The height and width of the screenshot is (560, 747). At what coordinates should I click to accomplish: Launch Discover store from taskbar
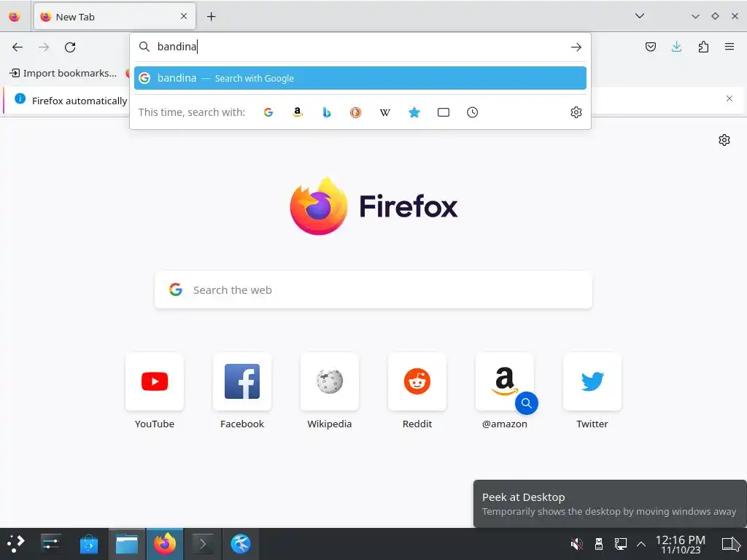pyautogui.click(x=88, y=544)
